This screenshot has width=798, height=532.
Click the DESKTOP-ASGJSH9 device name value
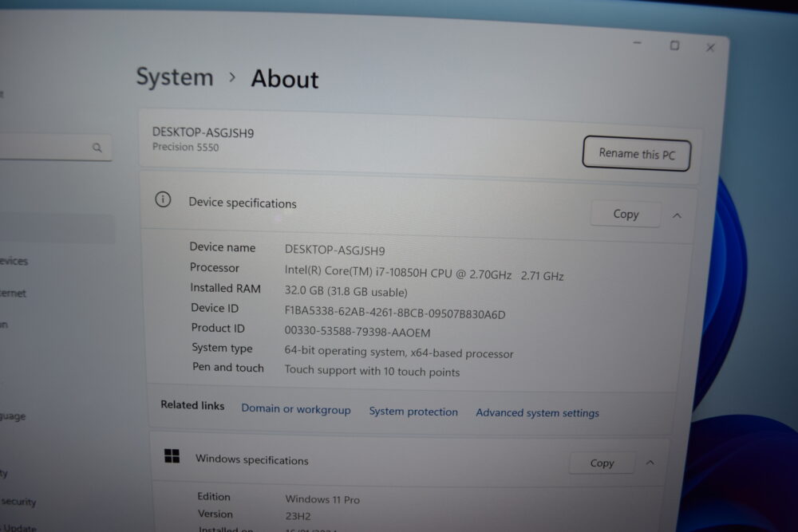coord(335,250)
